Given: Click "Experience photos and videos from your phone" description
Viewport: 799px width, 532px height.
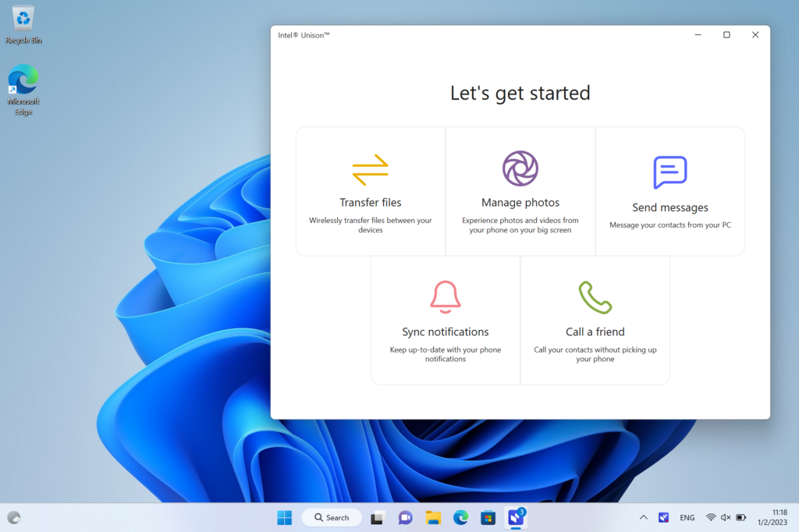Looking at the screenshot, I should click(x=520, y=225).
